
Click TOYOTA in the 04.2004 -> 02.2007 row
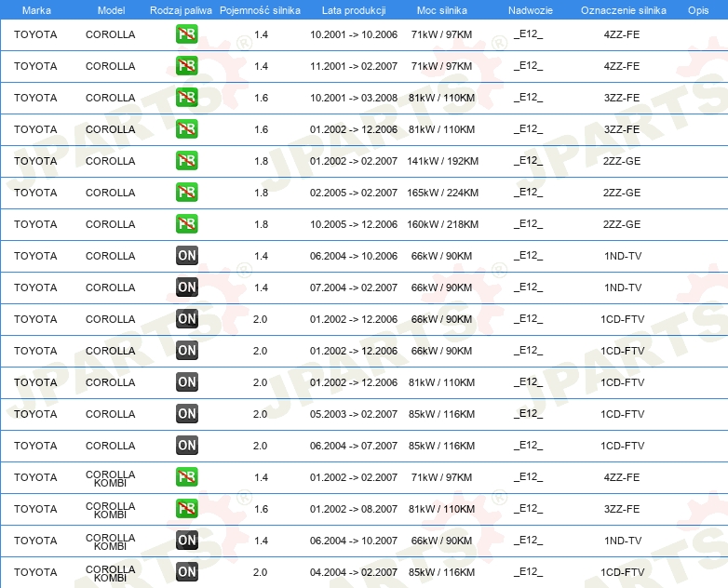coord(35,572)
